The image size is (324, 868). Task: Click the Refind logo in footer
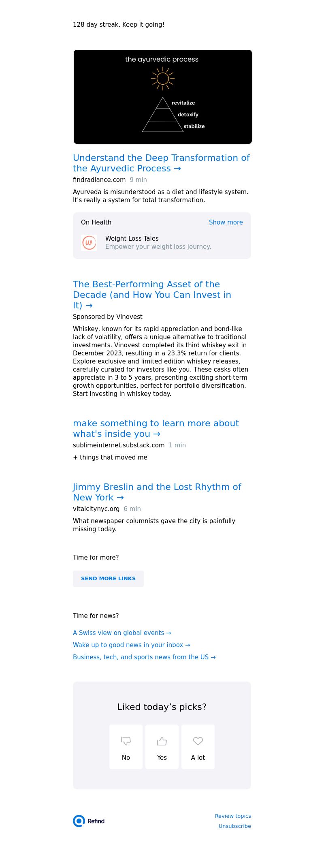tap(89, 821)
